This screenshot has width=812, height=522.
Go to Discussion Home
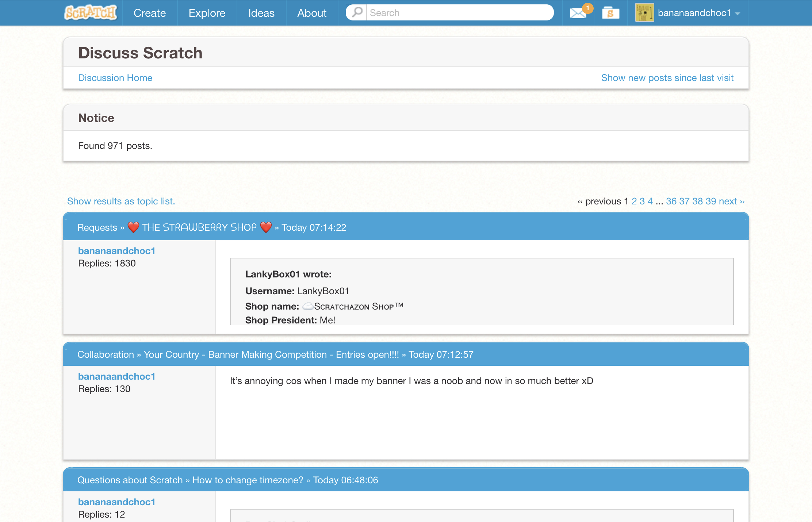point(115,78)
